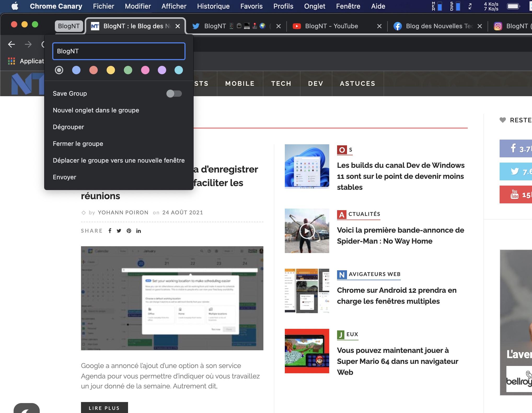Choose the blue tab group color
This screenshot has height=413, width=532.
coord(76,70)
